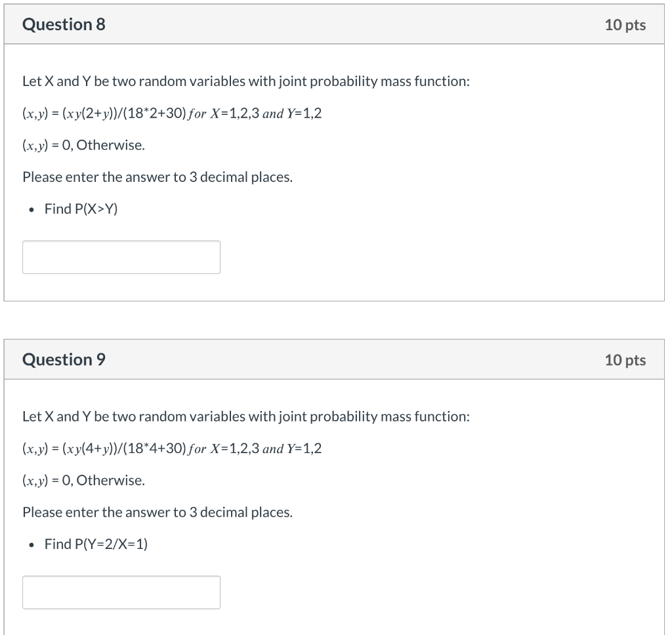Click the answer input box for Question 9
This screenshot has height=635, width=672.
pyautogui.click(x=121, y=592)
